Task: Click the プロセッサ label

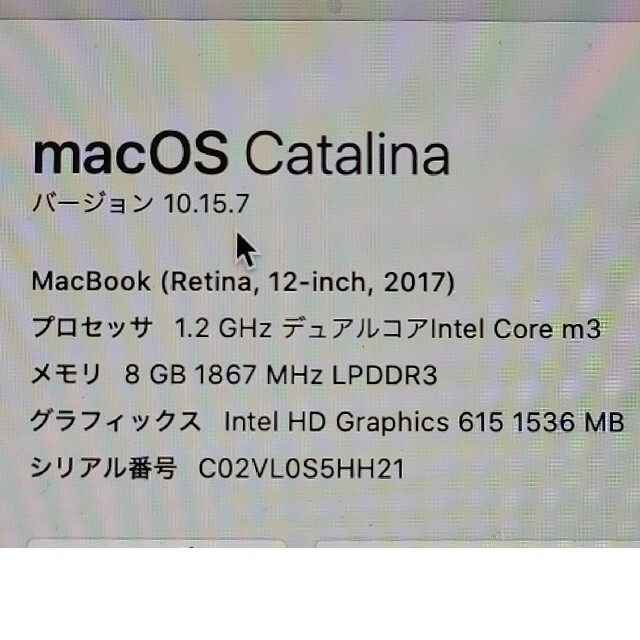Action: [92, 327]
